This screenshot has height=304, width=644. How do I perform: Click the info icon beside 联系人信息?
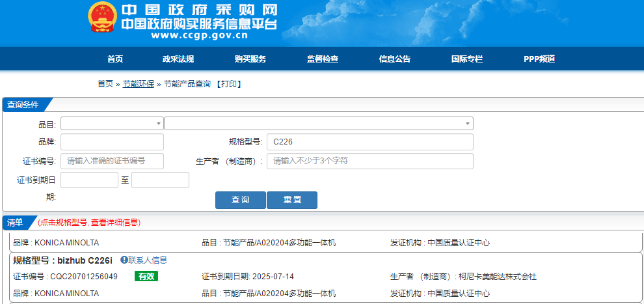[123, 260]
